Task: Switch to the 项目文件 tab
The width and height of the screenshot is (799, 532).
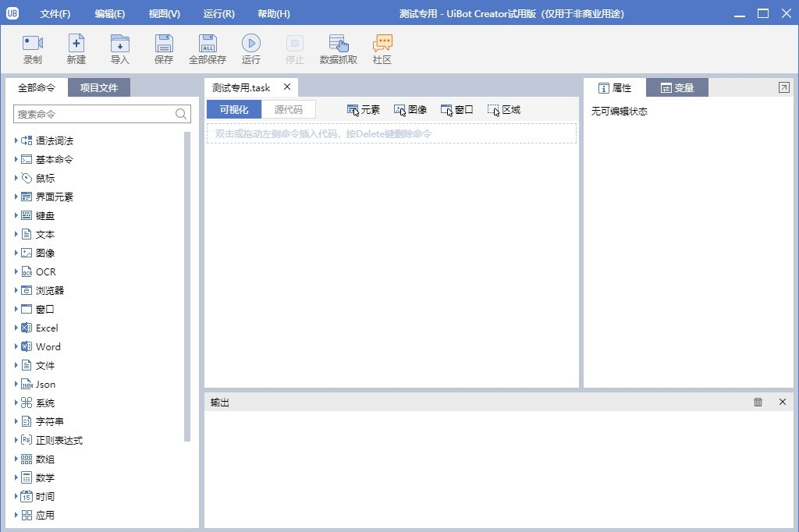Action: (x=99, y=87)
